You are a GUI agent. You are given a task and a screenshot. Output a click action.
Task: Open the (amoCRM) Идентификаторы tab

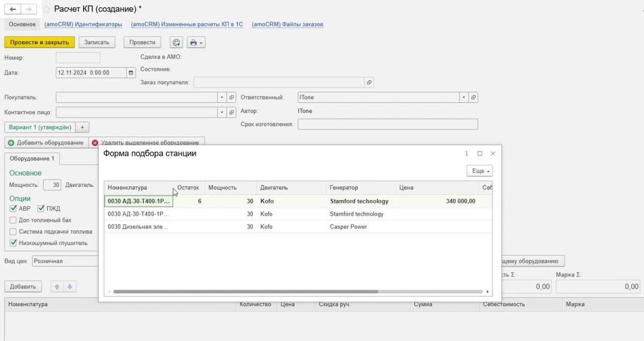point(83,24)
